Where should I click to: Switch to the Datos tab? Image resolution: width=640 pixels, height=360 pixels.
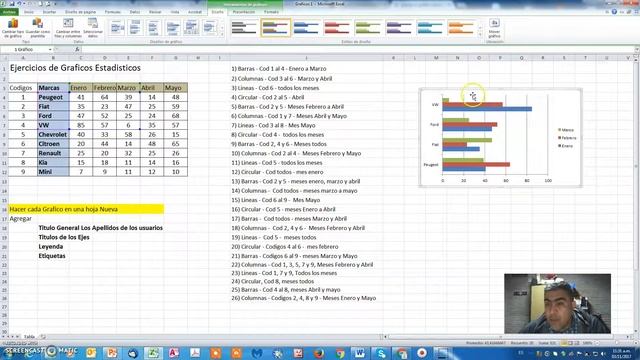pos(135,12)
